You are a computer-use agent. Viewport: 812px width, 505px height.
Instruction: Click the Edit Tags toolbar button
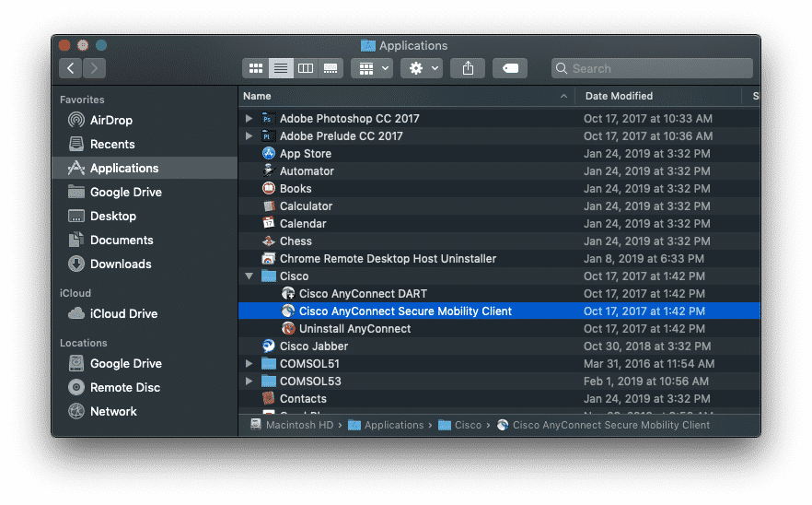510,68
